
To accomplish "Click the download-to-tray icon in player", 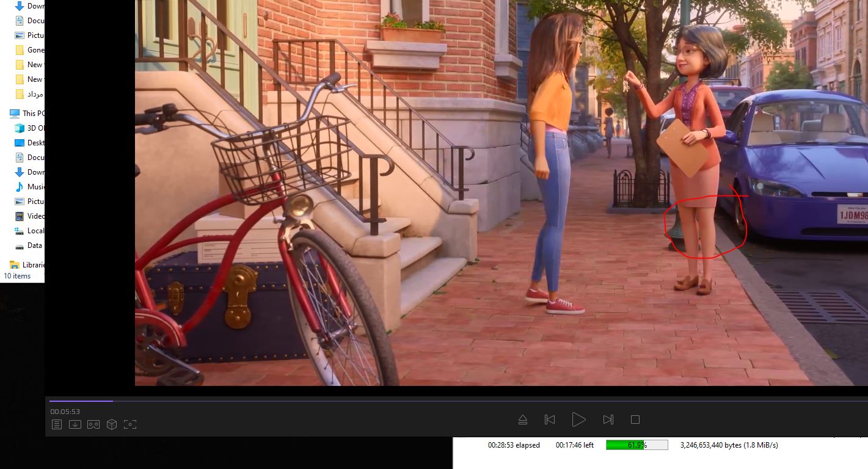I will pos(75,424).
